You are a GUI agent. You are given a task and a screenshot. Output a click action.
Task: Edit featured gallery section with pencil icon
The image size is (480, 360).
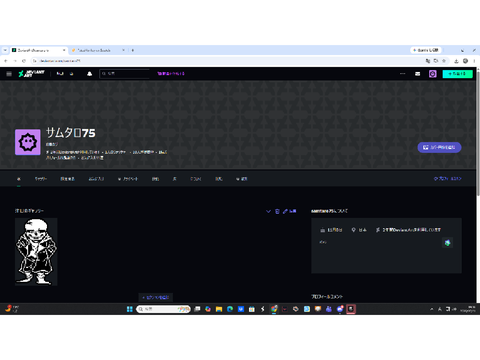pos(289,211)
